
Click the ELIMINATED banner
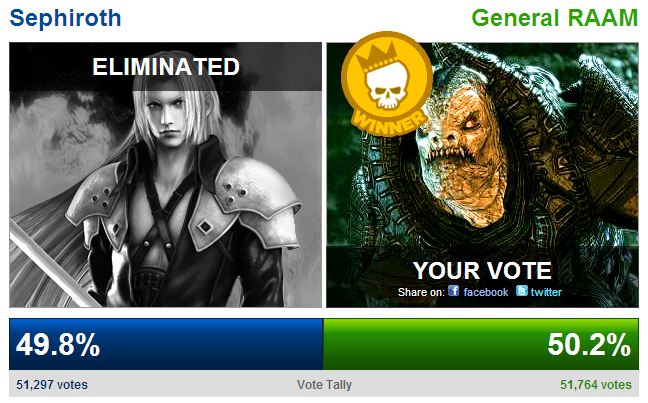pos(165,67)
